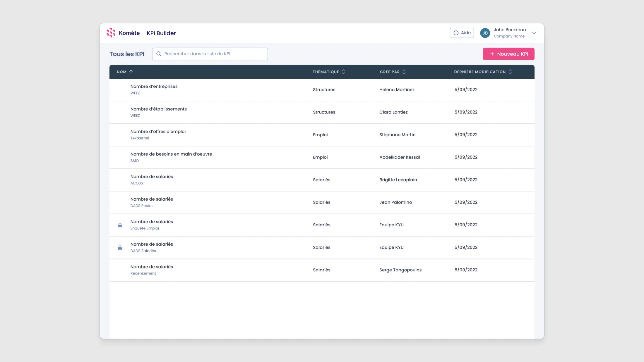644x362 pixels.
Task: Open the Aide help button
Action: [x=462, y=33]
